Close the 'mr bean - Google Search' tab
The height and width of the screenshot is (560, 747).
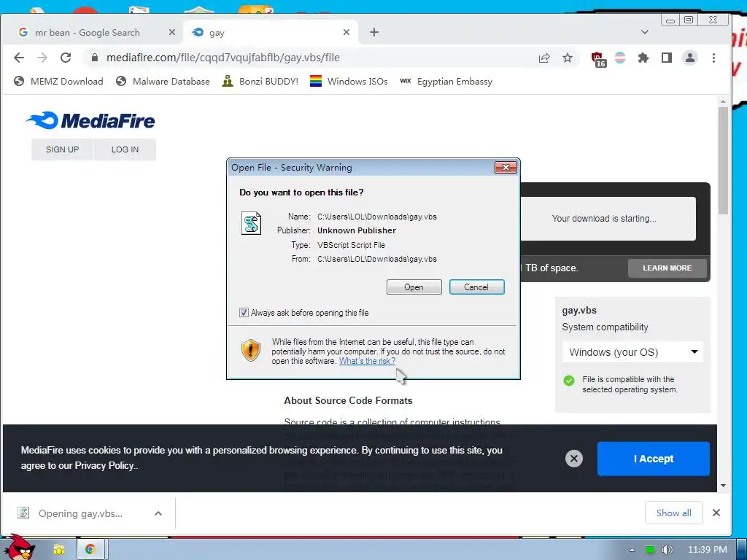coord(172,32)
